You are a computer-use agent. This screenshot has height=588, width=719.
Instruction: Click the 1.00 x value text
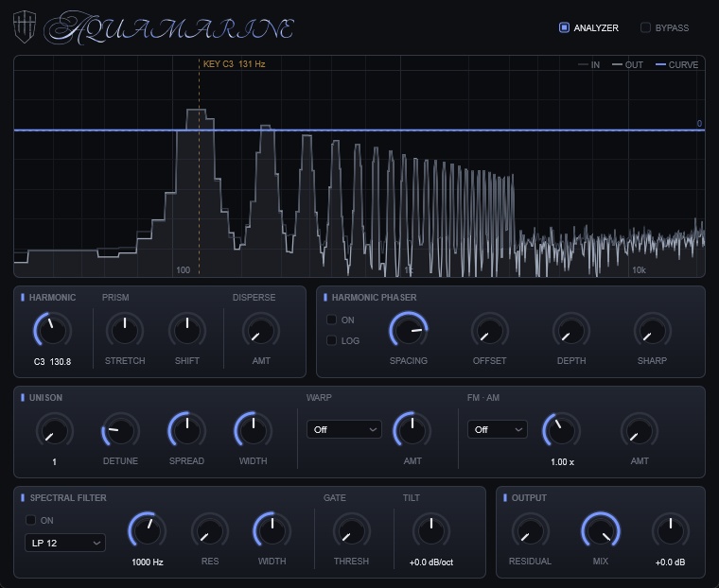pos(562,462)
